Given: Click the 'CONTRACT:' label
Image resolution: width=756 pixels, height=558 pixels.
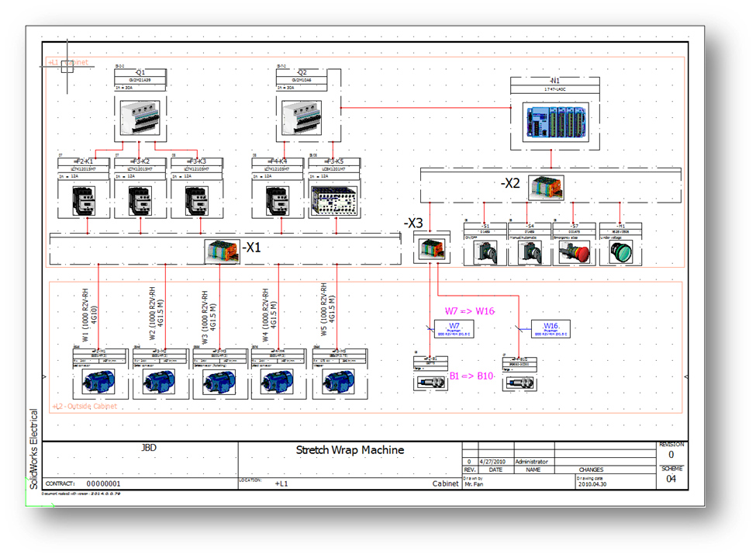Looking at the screenshot, I should 60,483.
